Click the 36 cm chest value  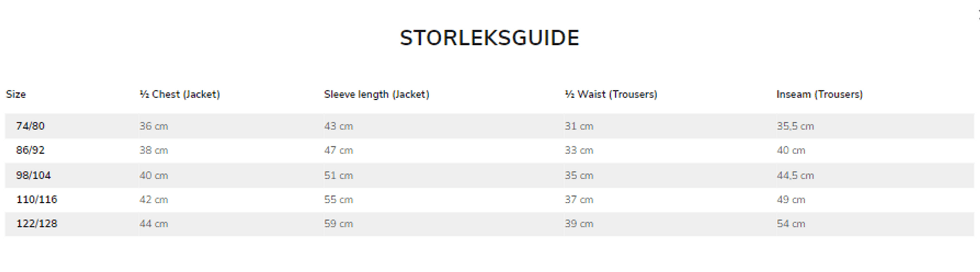[154, 126]
